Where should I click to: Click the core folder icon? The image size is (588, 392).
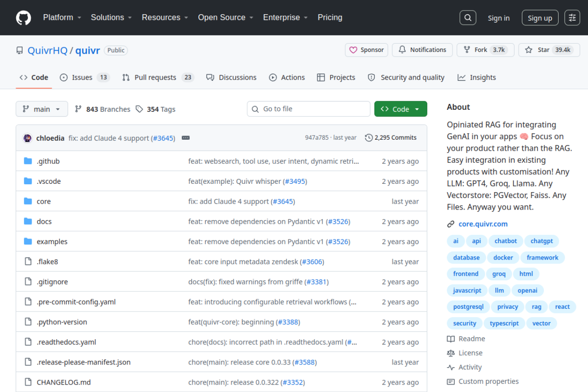coord(28,201)
